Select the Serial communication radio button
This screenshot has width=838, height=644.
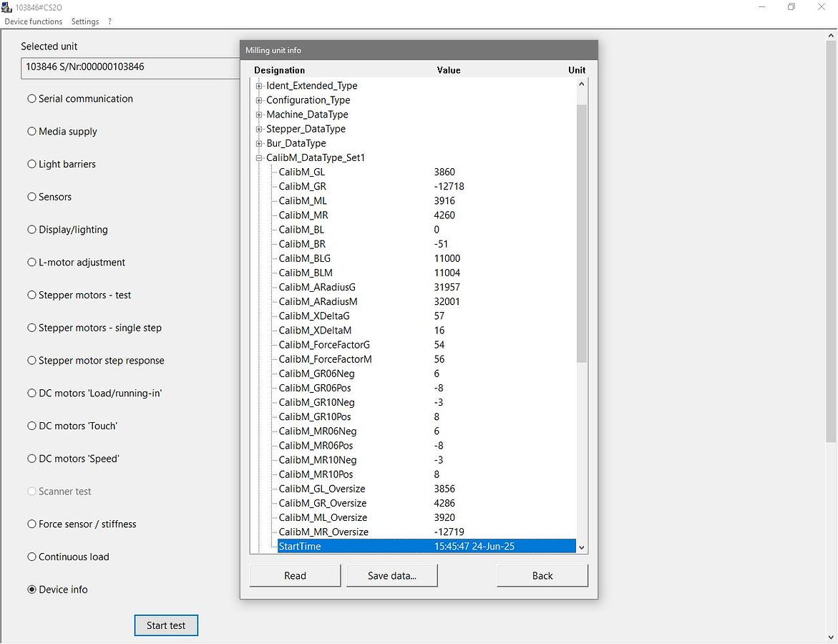pos(32,99)
